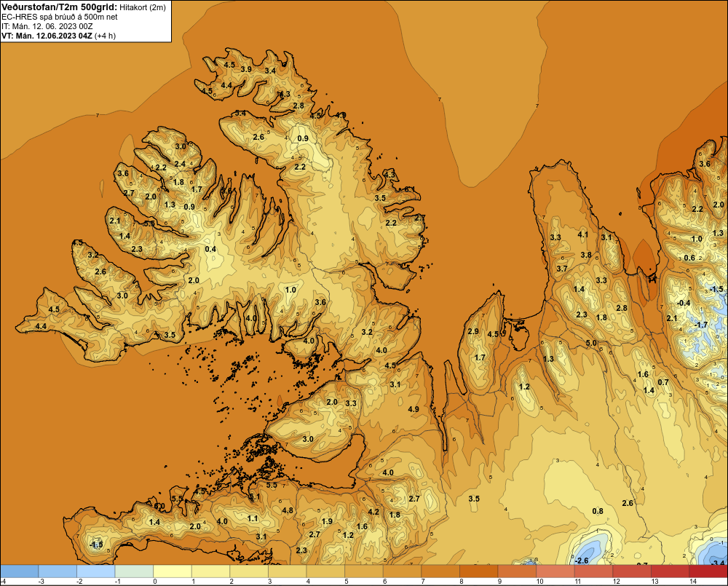Click the line 'EC-HRES spá brúuð á 500m net'
This screenshot has height=586, width=728.
pos(60,17)
